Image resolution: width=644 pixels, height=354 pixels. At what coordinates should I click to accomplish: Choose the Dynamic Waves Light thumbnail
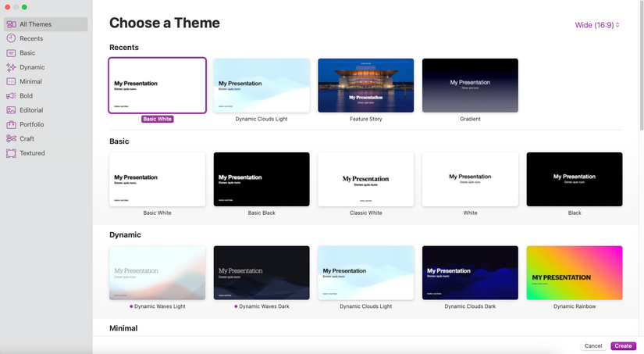158,273
